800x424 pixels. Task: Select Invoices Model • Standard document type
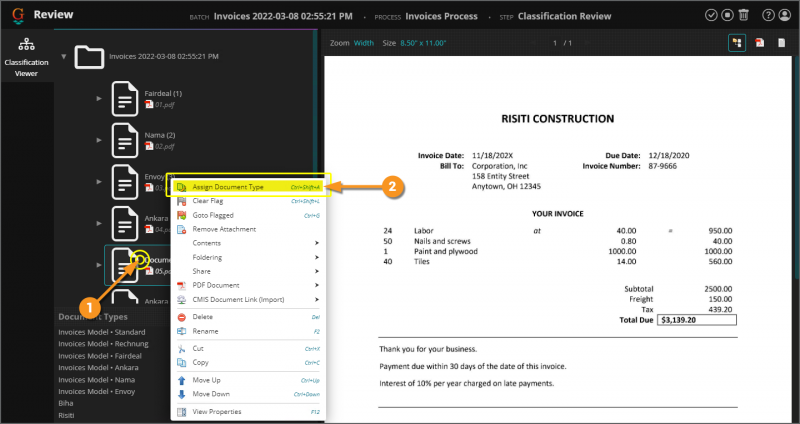[x=102, y=332]
